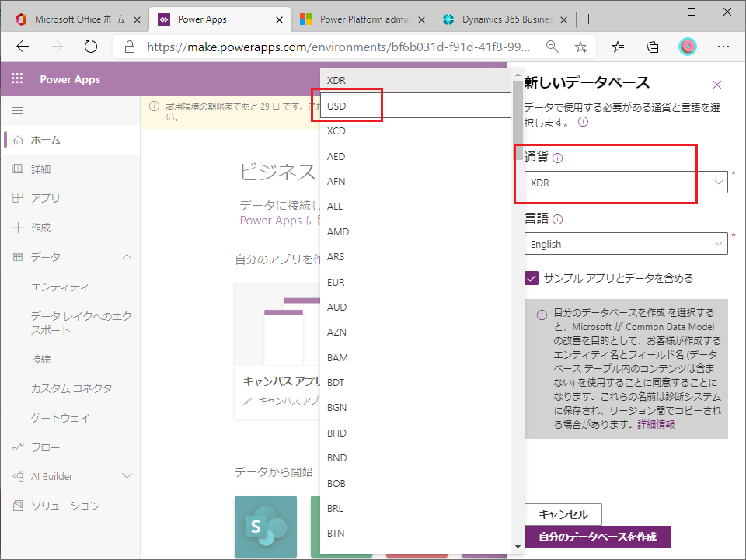Click the zoom magnifier icon in address bar
Viewport: 746px width, 560px height.
(x=552, y=47)
